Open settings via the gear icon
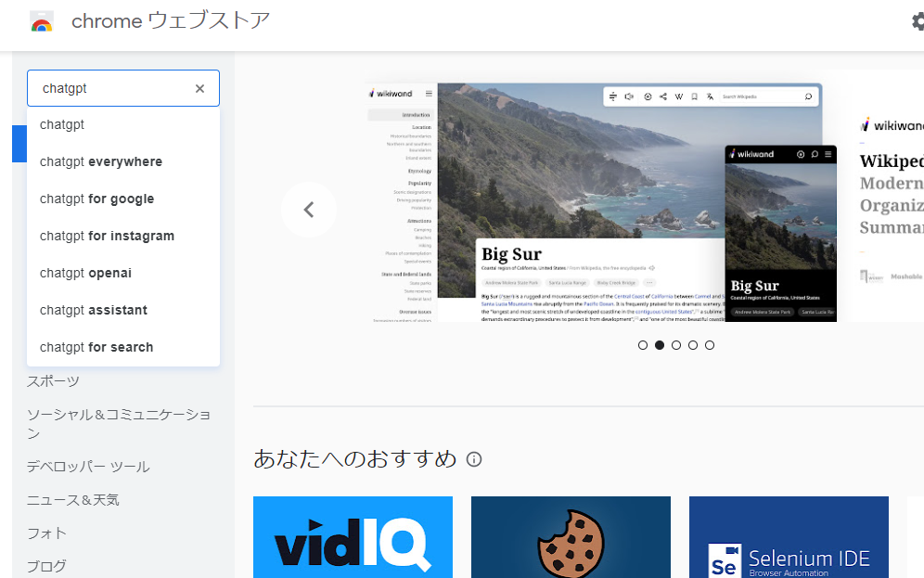Screen dimensions: 924x578 918,21
